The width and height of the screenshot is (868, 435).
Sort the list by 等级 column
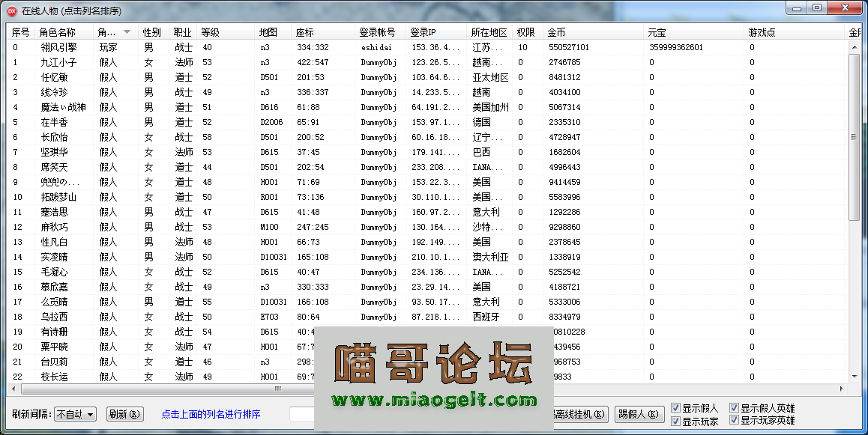210,32
